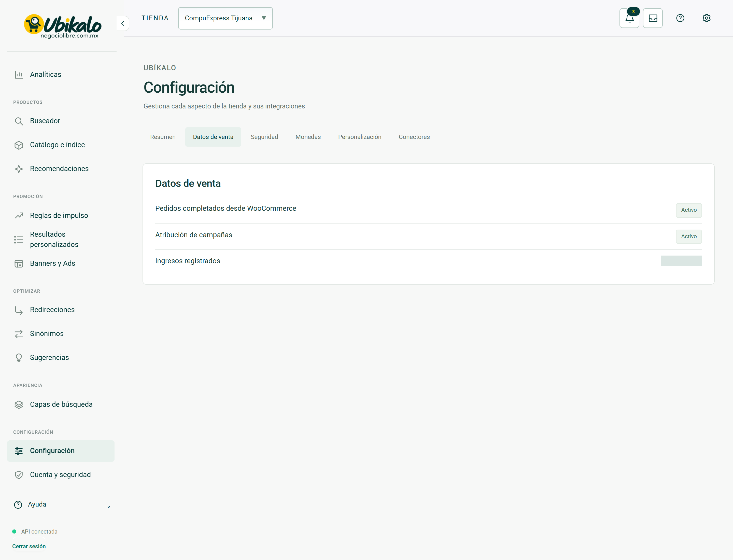Open the Monedas tab

308,137
